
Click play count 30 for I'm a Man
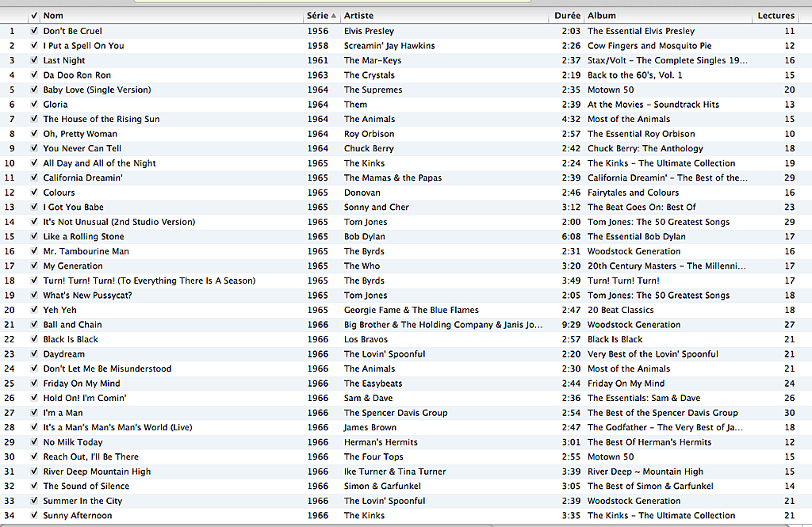(789, 413)
